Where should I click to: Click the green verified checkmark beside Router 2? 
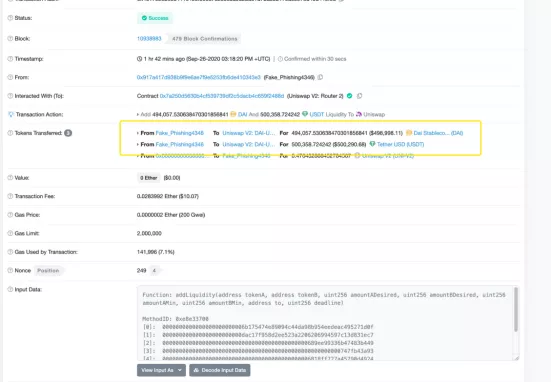coord(350,96)
